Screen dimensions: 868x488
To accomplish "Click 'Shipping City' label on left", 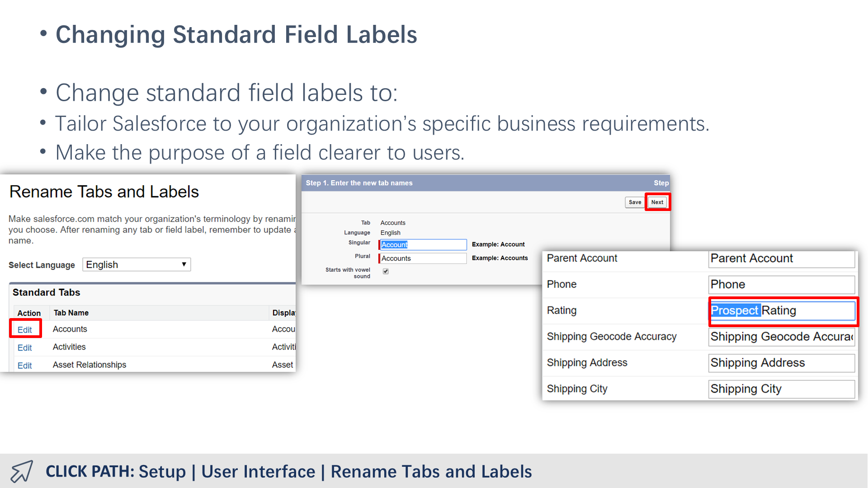I will coord(577,389).
